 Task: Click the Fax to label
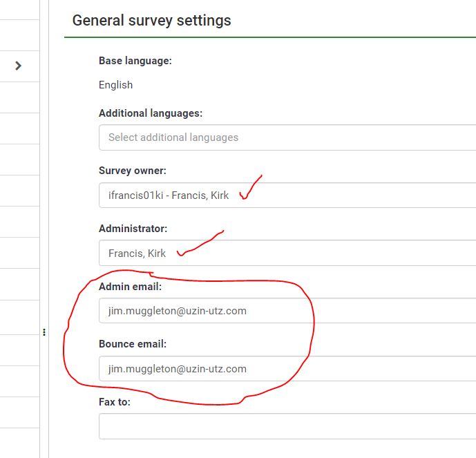point(115,401)
